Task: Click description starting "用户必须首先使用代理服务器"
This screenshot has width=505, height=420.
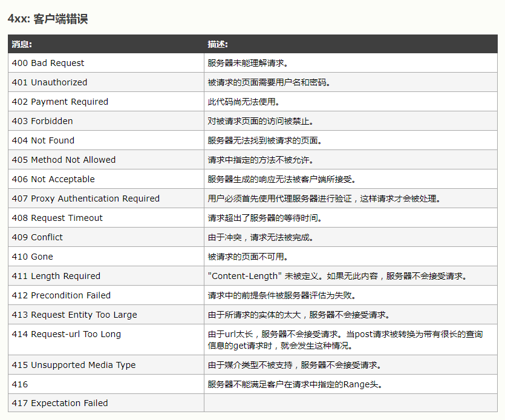Action: point(324,199)
